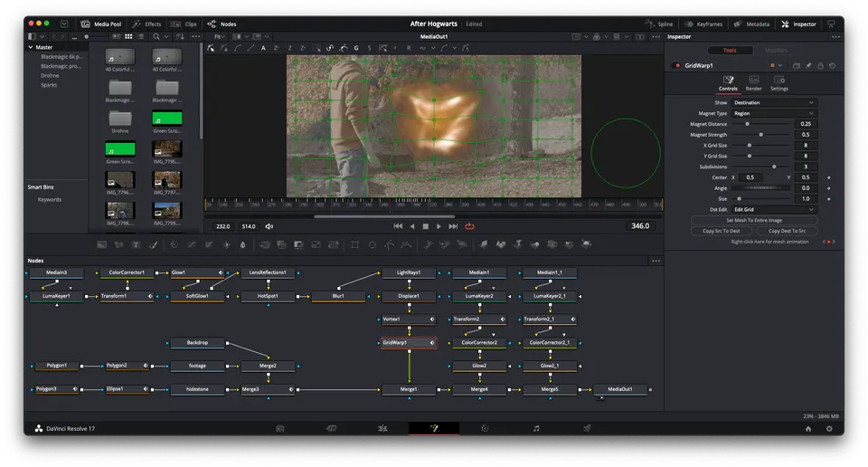Reset GridWarp1 to default settings
868x467 pixels.
click(x=832, y=65)
